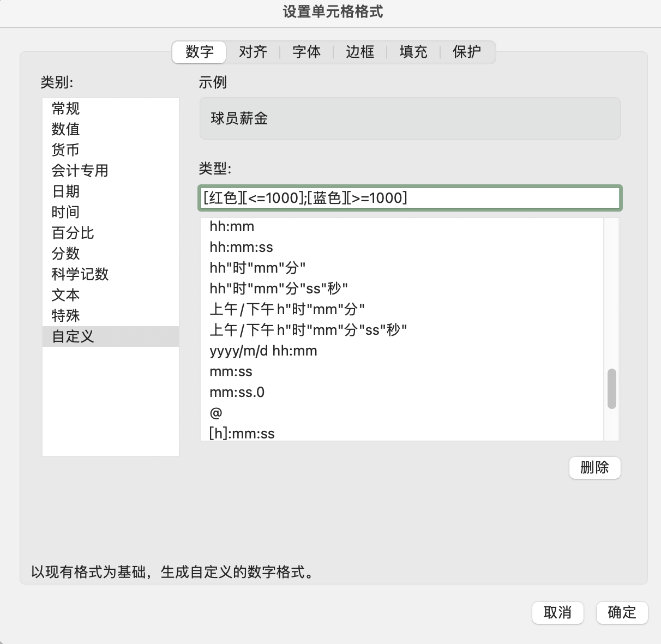Open the 对齐 tab

[x=253, y=52]
